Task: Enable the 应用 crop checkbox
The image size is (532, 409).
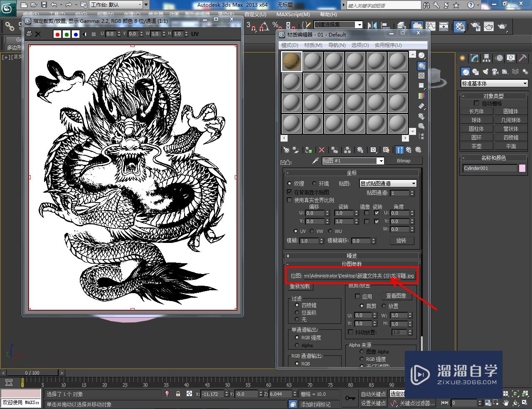Action: (x=357, y=296)
